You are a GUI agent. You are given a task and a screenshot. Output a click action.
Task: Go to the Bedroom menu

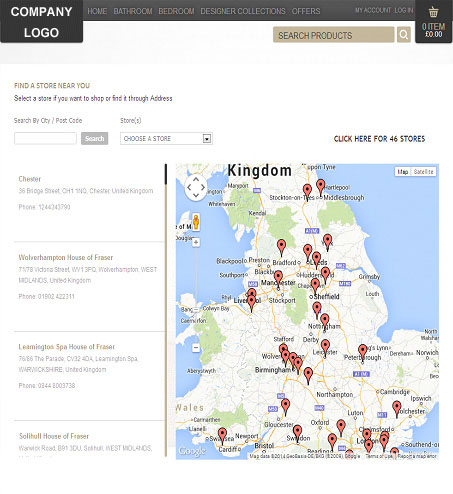[x=176, y=11]
